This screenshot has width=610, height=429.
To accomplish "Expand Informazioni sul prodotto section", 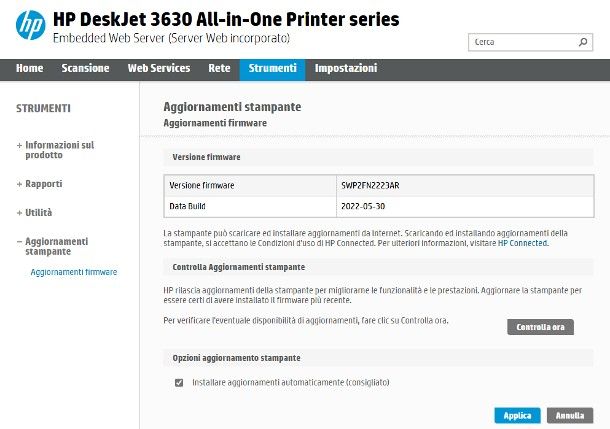I will pyautogui.click(x=59, y=150).
